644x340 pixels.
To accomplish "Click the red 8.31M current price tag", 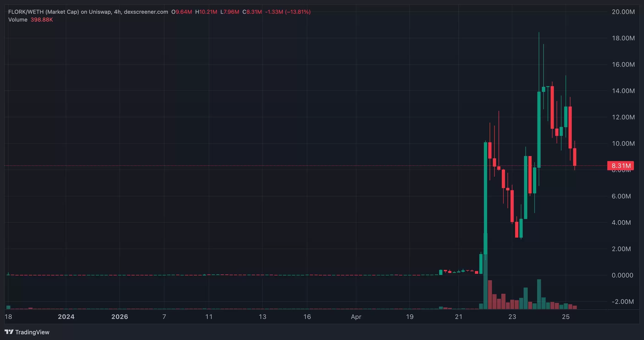I will tap(621, 166).
